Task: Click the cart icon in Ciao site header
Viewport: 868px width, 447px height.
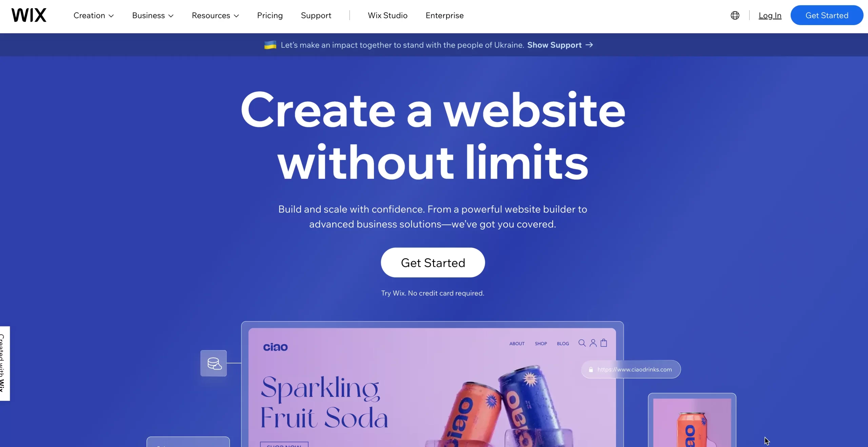Action: [604, 343]
